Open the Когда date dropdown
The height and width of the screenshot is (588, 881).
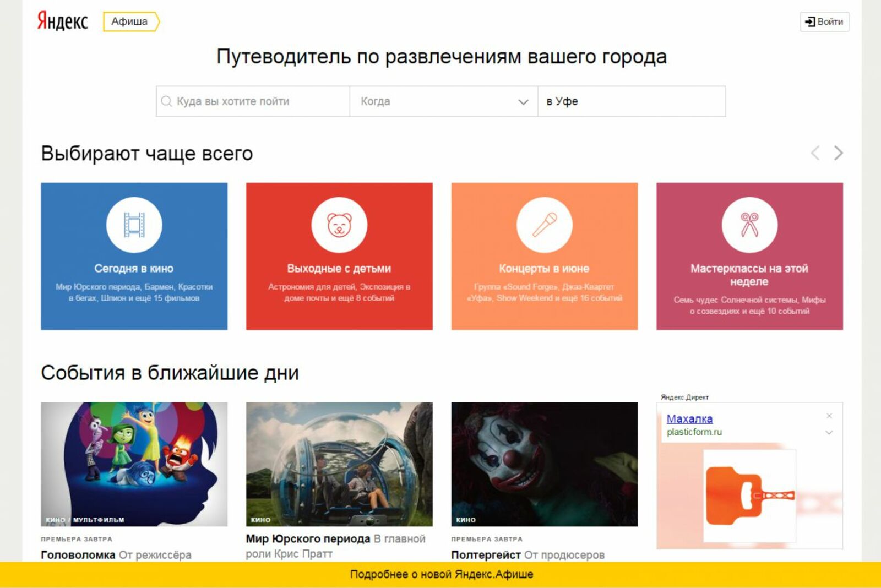coord(444,101)
